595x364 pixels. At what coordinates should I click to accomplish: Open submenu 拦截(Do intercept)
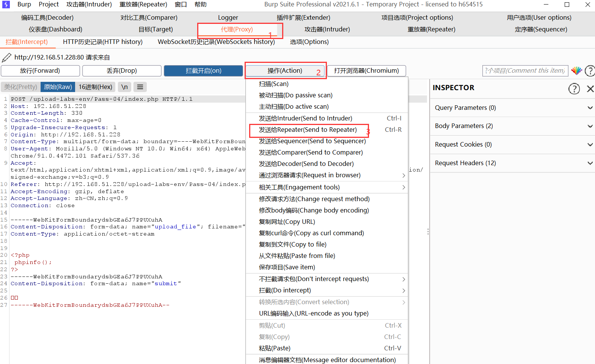pos(327,291)
